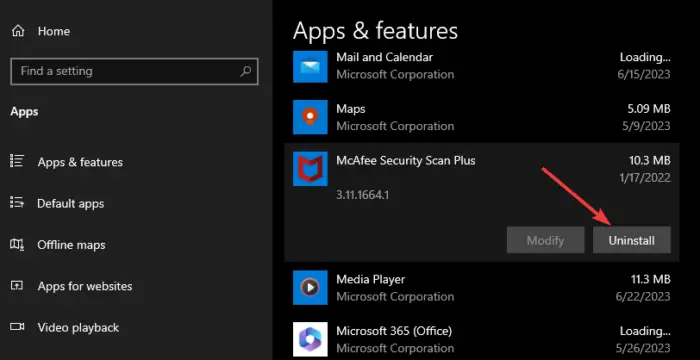The width and height of the screenshot is (700, 360).
Task: Click the Apps for websites icon
Action: coord(17,285)
